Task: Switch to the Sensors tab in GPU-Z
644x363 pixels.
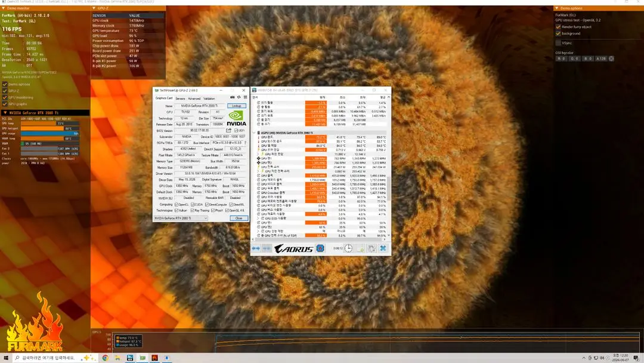Action: pos(180,99)
